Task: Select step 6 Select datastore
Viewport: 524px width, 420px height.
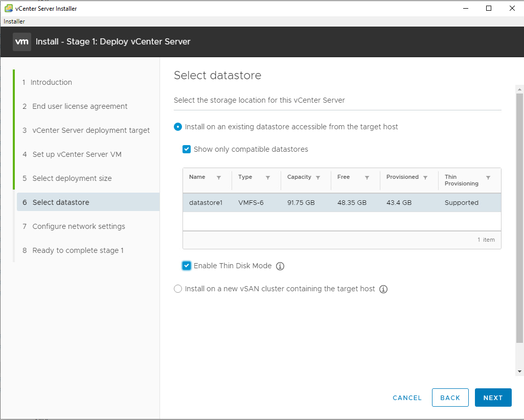Action: [x=88, y=202]
